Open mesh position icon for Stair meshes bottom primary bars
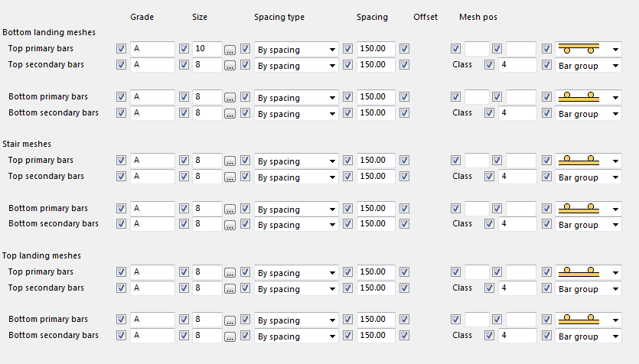639x364 pixels. [x=588, y=209]
